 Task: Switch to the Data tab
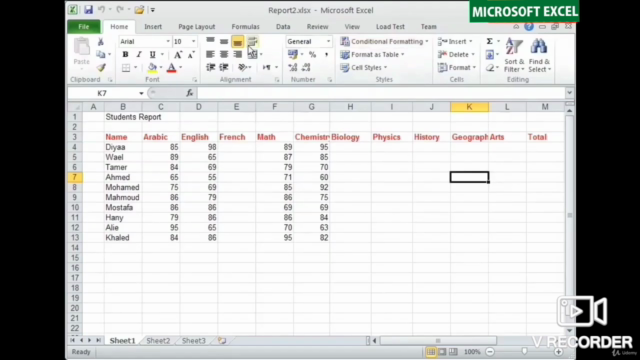click(283, 27)
